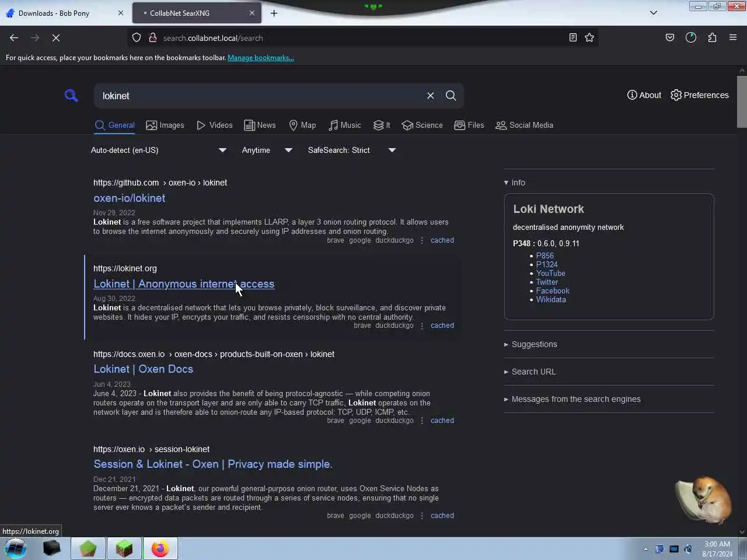The width and height of the screenshot is (747, 560).
Task: Click the forward navigation arrow
Action: coord(35,38)
